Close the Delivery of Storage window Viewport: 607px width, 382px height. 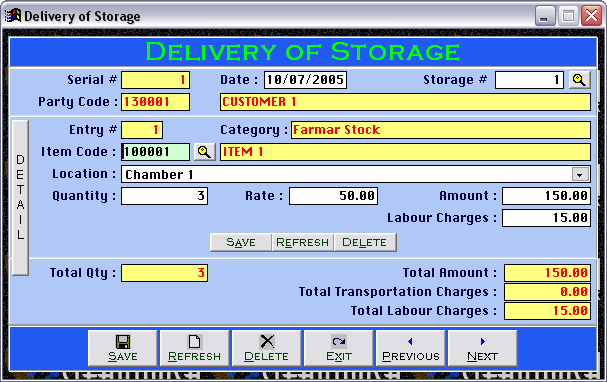click(x=592, y=16)
